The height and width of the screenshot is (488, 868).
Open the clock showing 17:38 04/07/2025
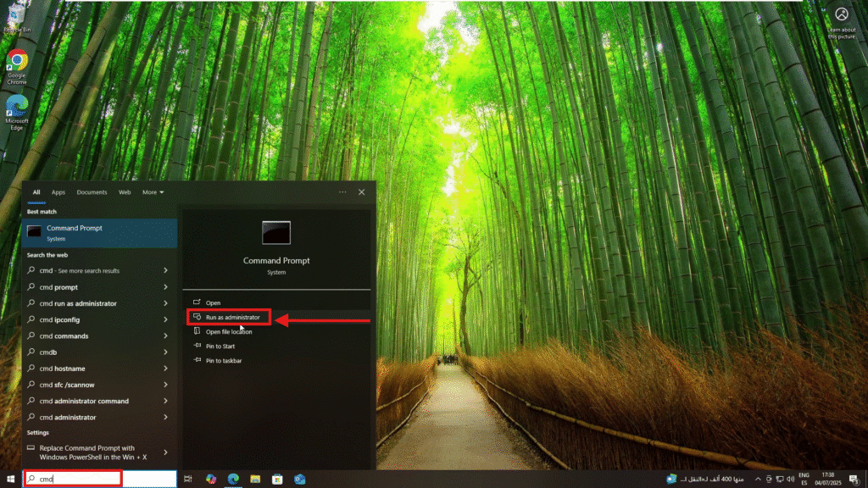click(x=828, y=480)
